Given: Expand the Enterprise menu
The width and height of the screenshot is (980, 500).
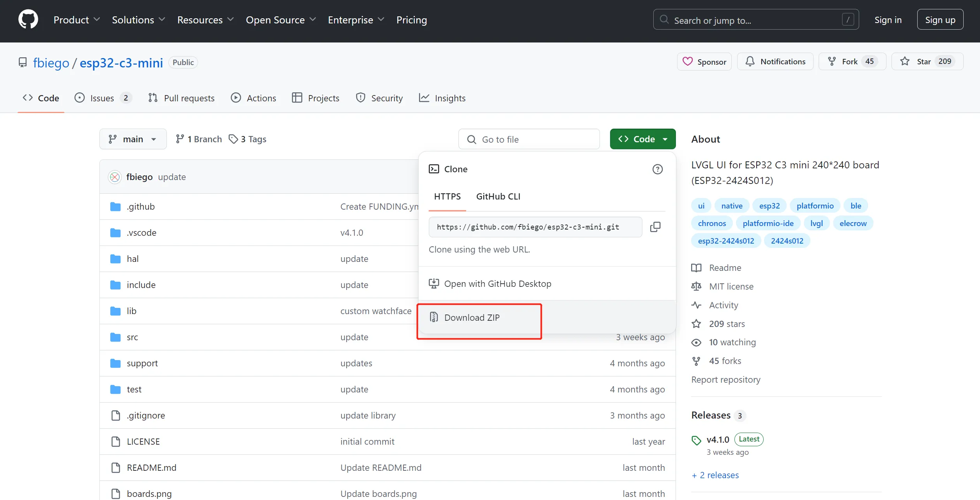Looking at the screenshot, I should [356, 20].
